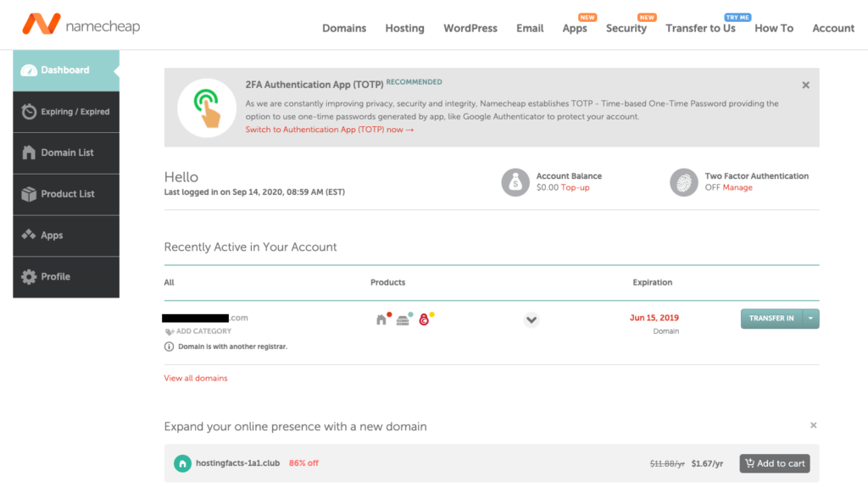Click the fingerprint icon for Two Factor Authentication
The width and height of the screenshot is (868, 499).
point(684,181)
